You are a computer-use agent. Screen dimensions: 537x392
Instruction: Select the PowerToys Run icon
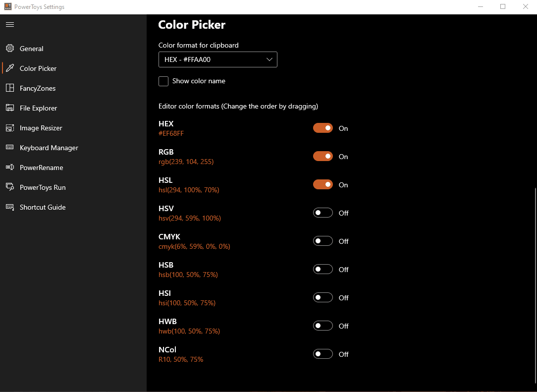(10, 187)
